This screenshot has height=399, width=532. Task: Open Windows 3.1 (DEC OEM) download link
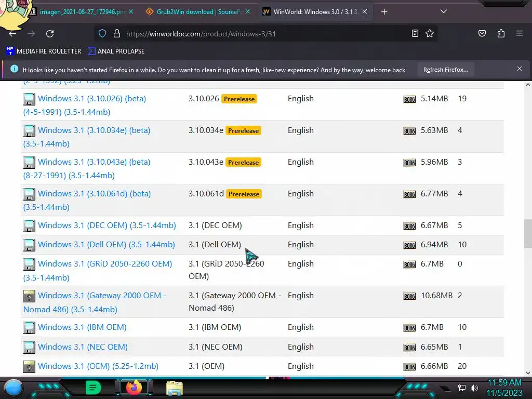point(107,225)
